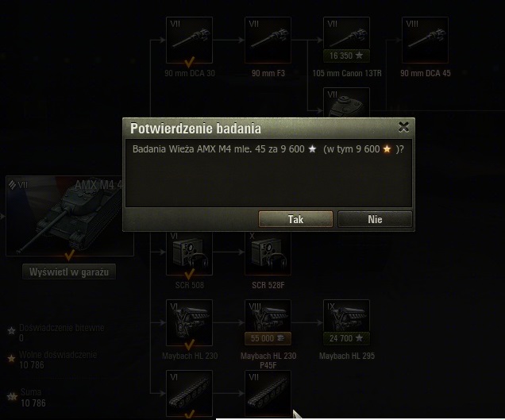Viewport: 505px width, 420px height.
Task: Click the 55 000 credits price label
Action: pos(268,338)
